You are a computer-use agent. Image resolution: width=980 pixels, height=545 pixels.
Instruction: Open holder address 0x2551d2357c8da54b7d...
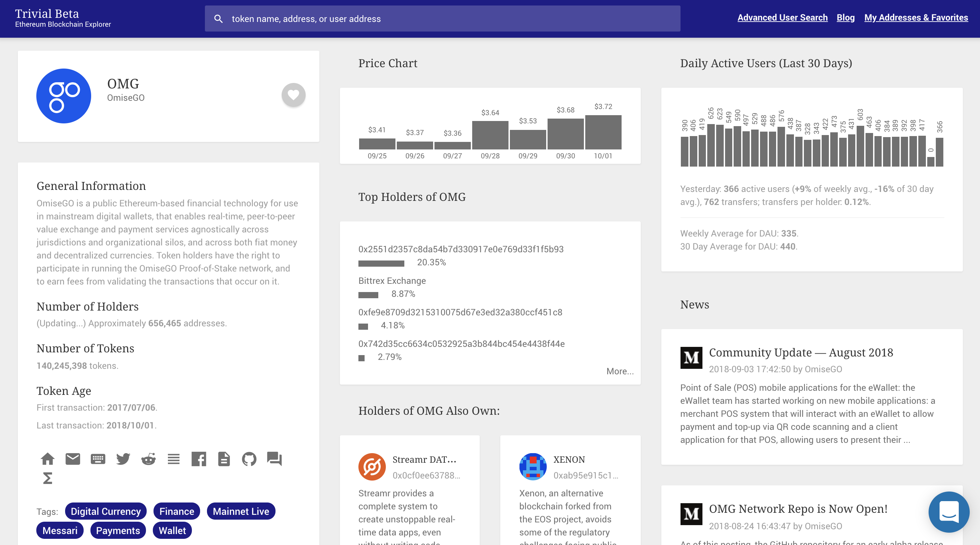click(461, 249)
